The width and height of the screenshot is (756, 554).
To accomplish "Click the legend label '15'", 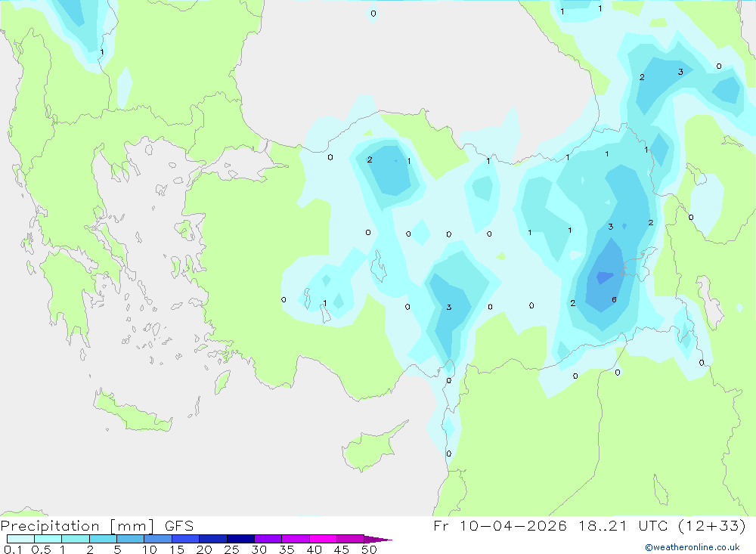I will point(177,549).
